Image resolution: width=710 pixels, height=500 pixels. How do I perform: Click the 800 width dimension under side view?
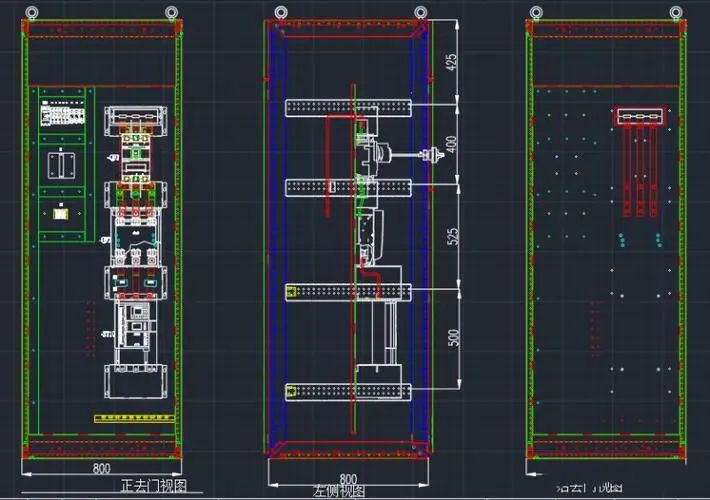pos(348,479)
